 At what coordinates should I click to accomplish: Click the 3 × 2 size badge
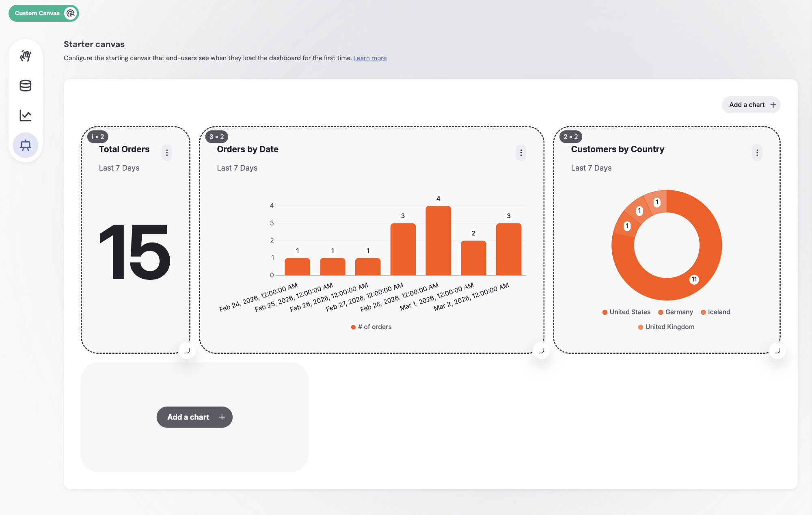(x=217, y=137)
